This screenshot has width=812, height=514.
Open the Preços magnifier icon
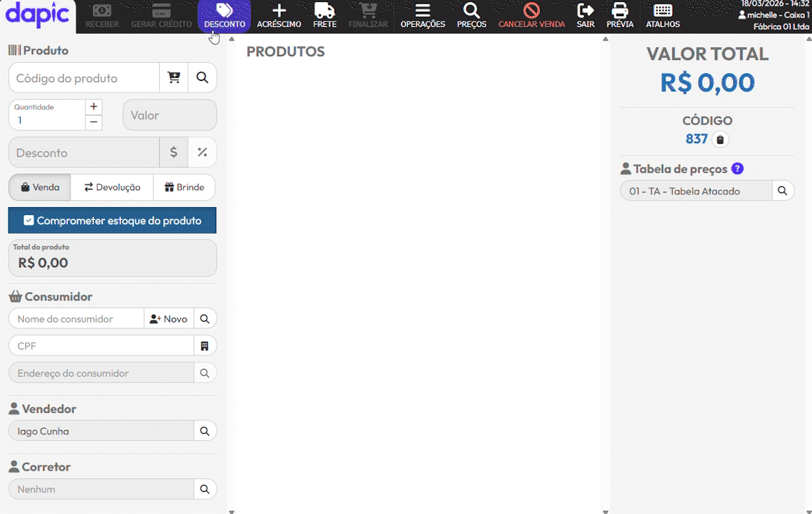point(471,11)
